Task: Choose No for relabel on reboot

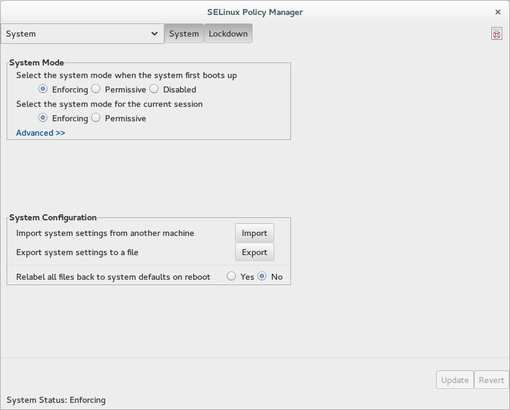Action: tap(262, 276)
